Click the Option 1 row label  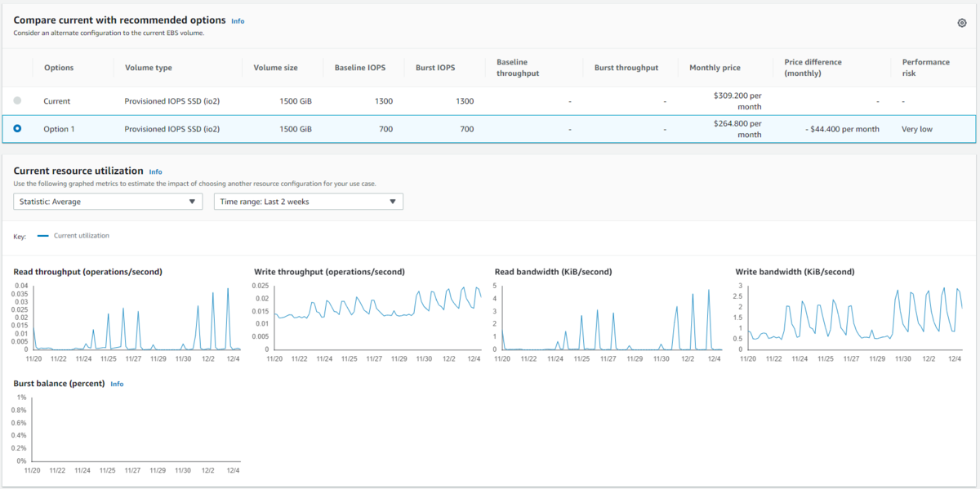click(x=59, y=129)
